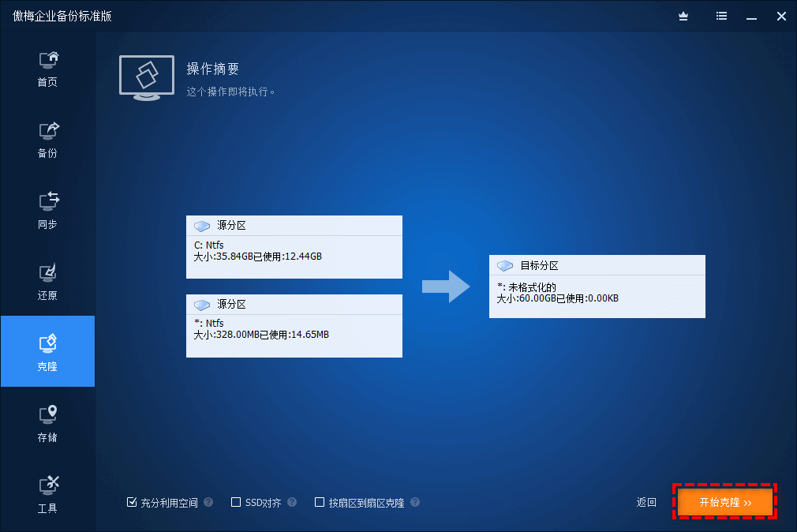Click the *: Ntfs source partition label
This screenshot has height=532, width=797.
[x=209, y=324]
